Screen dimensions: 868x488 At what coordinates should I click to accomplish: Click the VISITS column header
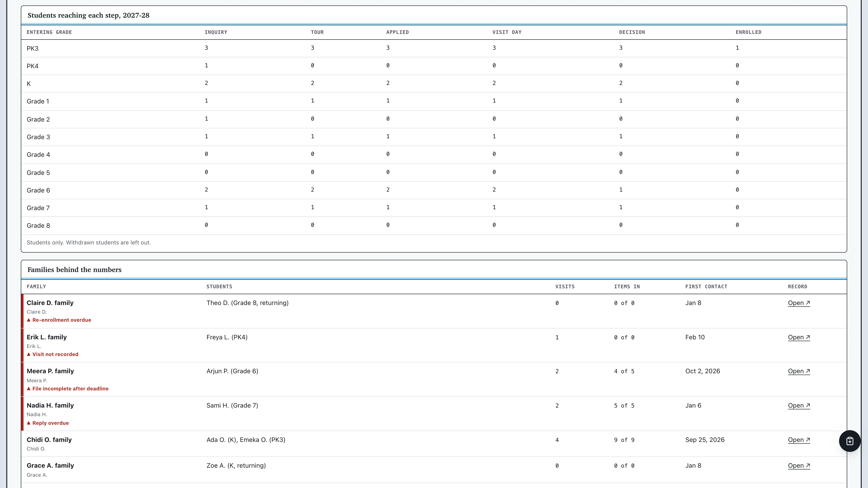(x=565, y=287)
